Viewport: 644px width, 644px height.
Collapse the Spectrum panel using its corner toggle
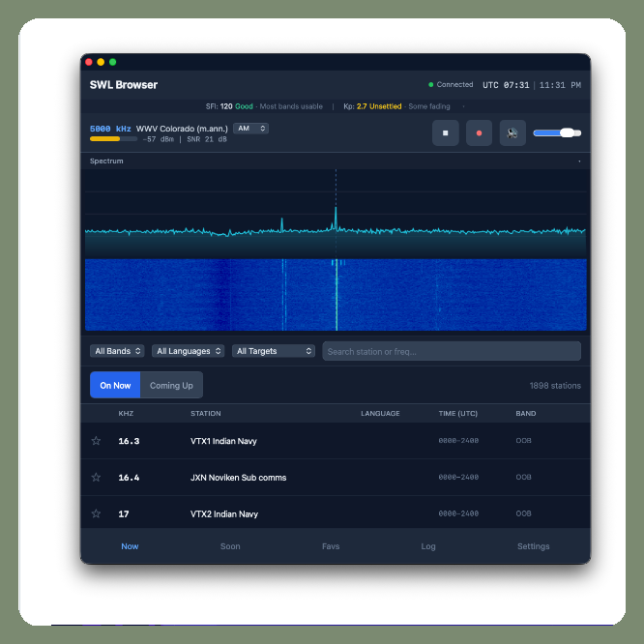579,161
